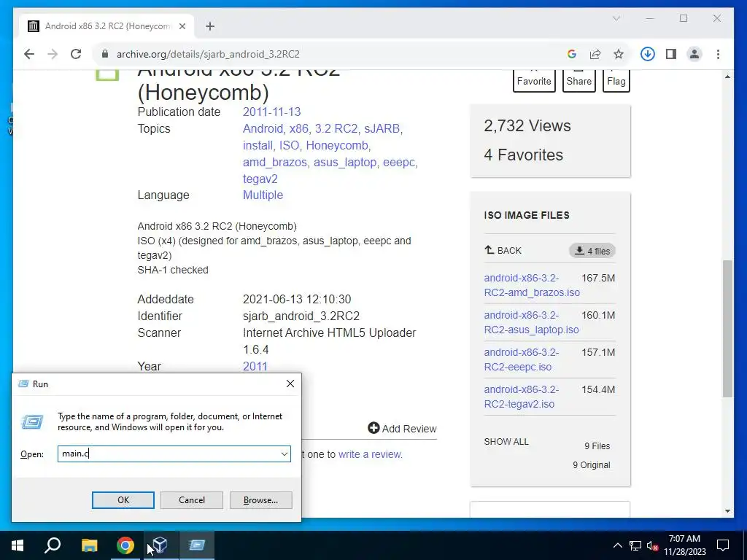Click the forward navigation arrow
This screenshot has width=747, height=560.
pos(53,54)
